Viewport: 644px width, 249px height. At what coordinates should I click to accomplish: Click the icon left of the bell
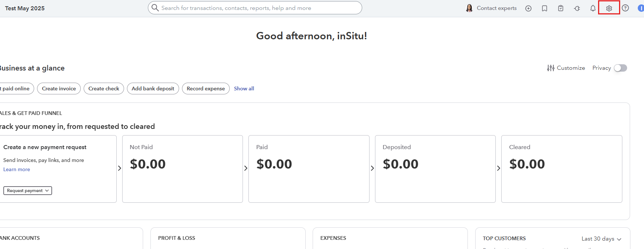click(x=577, y=8)
